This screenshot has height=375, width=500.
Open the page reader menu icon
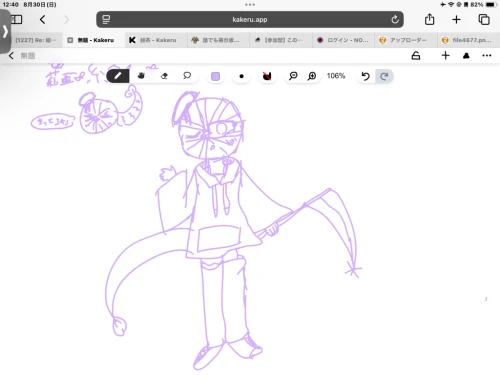[x=106, y=19]
